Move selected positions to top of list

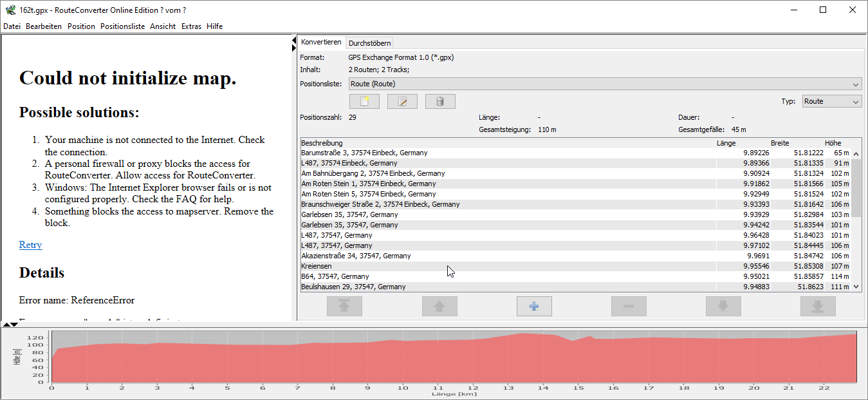tap(344, 307)
